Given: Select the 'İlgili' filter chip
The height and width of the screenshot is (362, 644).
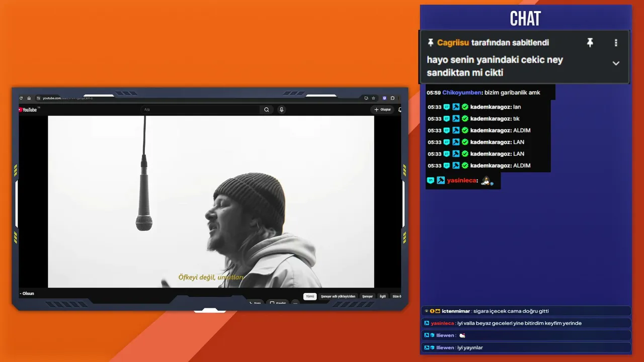Looking at the screenshot, I should tap(383, 296).
